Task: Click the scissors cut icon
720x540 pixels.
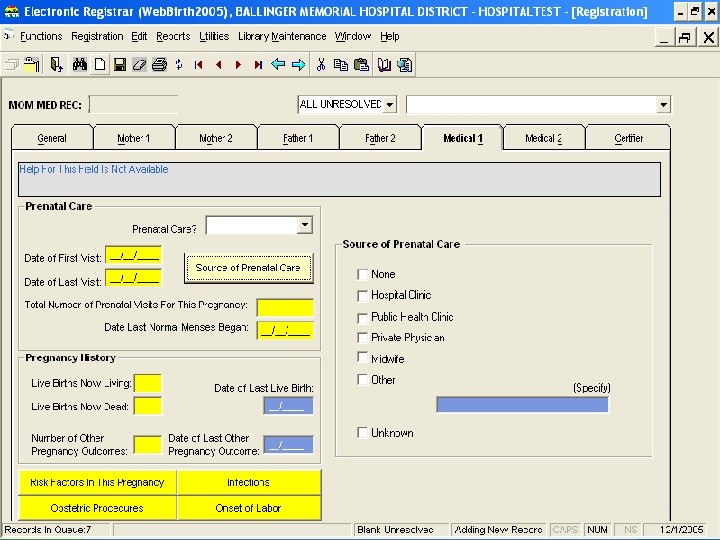Action: click(321, 65)
